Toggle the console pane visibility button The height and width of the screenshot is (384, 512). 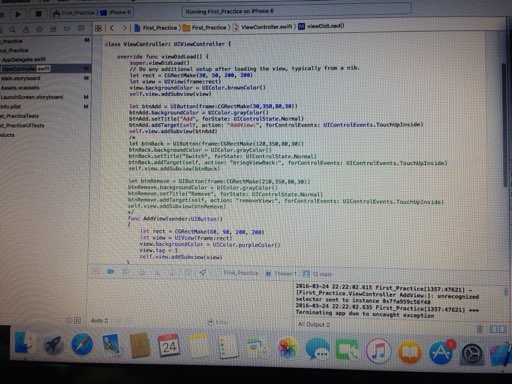pos(502,329)
